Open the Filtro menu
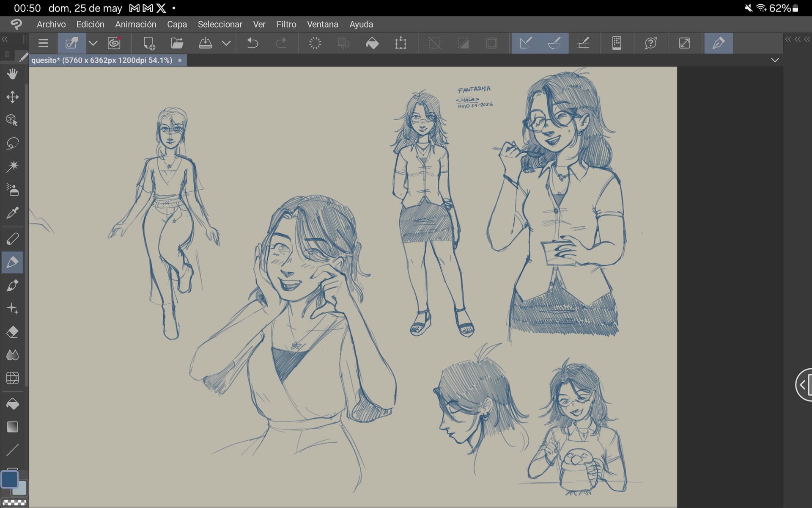This screenshot has height=508, width=812. click(x=286, y=24)
